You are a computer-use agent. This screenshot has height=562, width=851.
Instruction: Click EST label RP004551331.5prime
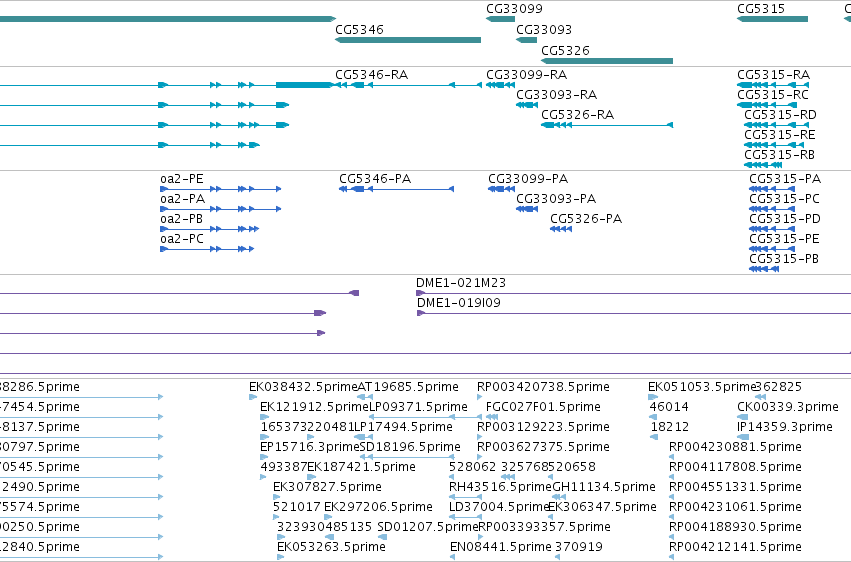[x=735, y=488]
